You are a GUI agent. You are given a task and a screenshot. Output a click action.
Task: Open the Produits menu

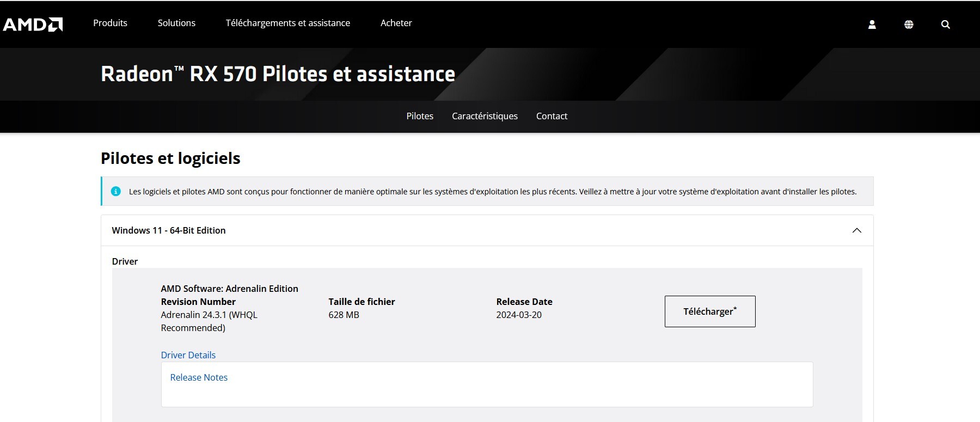point(110,23)
